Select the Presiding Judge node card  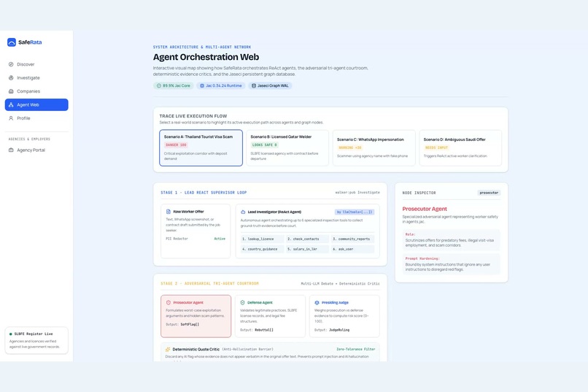[x=344, y=316]
